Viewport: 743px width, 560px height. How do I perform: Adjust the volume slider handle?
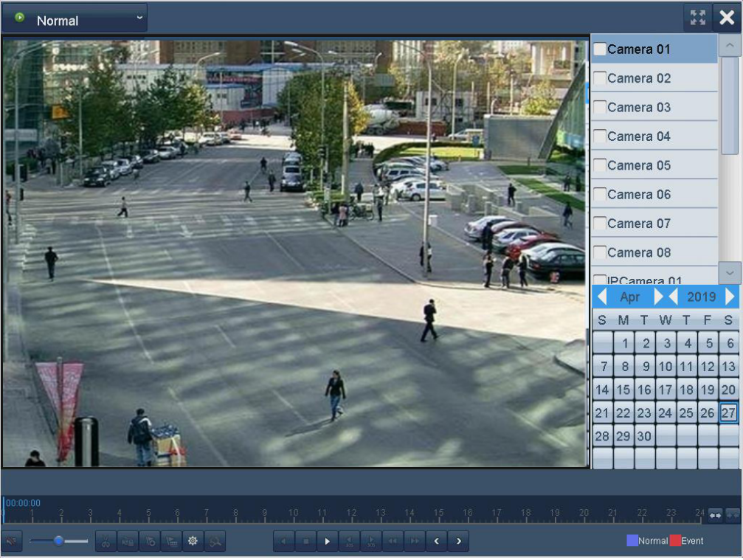point(58,541)
